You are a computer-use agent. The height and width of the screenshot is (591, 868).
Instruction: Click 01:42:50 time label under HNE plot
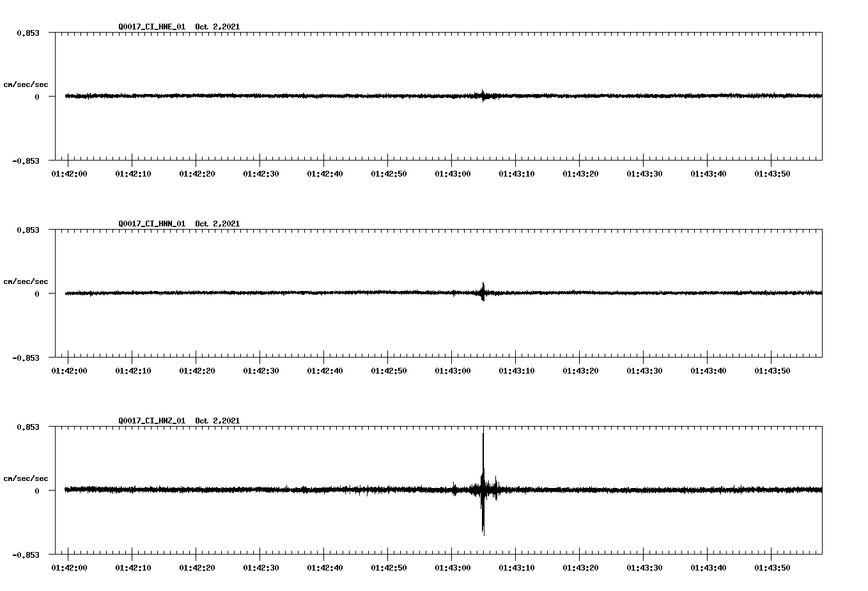389,174
